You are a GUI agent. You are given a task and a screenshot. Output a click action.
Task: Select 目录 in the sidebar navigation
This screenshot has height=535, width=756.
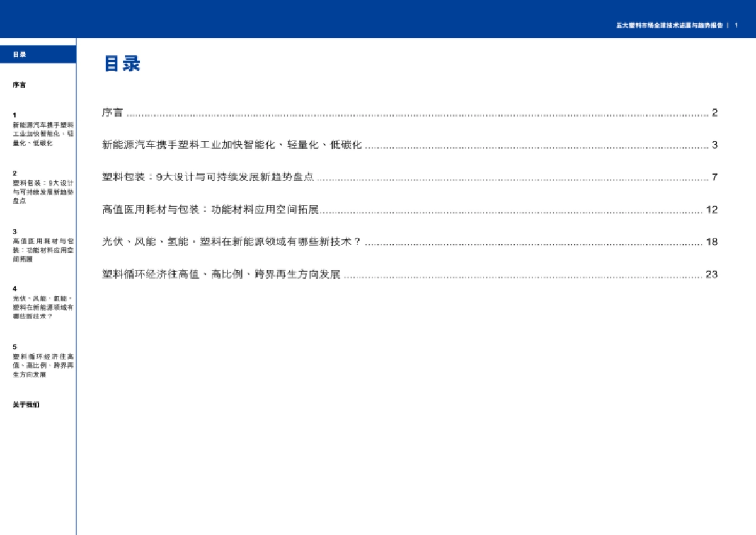(19, 55)
